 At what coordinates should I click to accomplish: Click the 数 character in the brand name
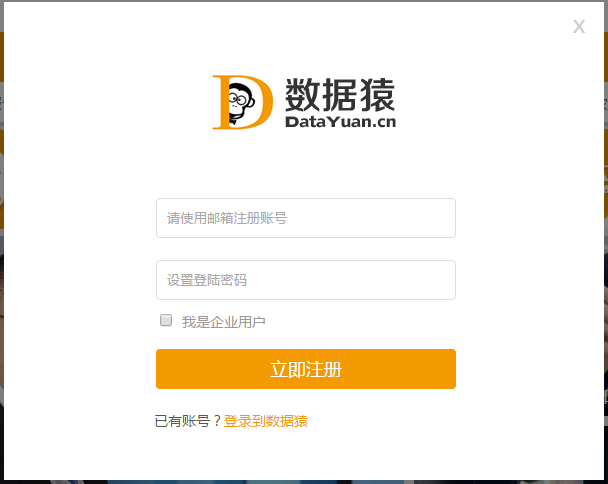point(303,95)
